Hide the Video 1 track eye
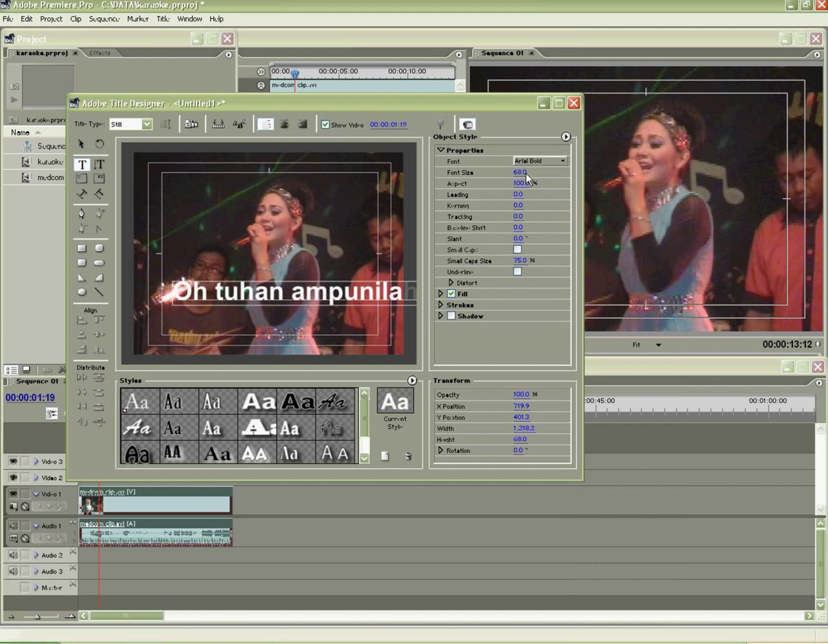Image resolution: width=828 pixels, height=644 pixels. 13,494
